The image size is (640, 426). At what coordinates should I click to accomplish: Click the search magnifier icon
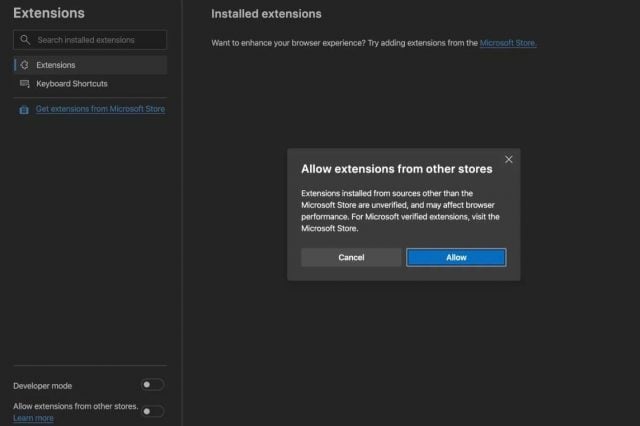click(26, 40)
